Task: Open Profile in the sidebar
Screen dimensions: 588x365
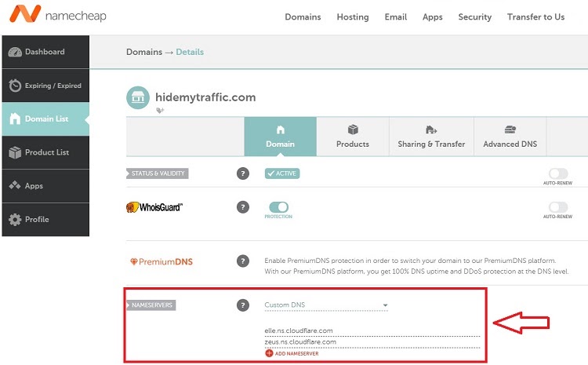Action: tap(45, 220)
